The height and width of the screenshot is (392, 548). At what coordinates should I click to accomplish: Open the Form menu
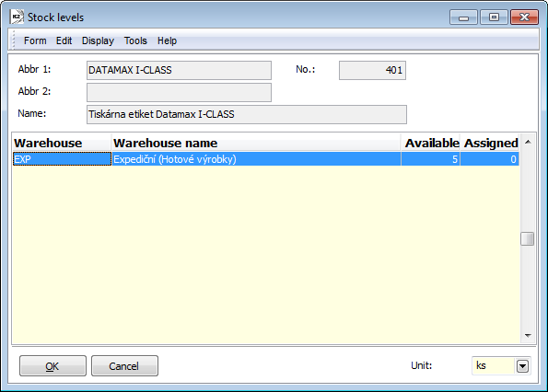(35, 40)
